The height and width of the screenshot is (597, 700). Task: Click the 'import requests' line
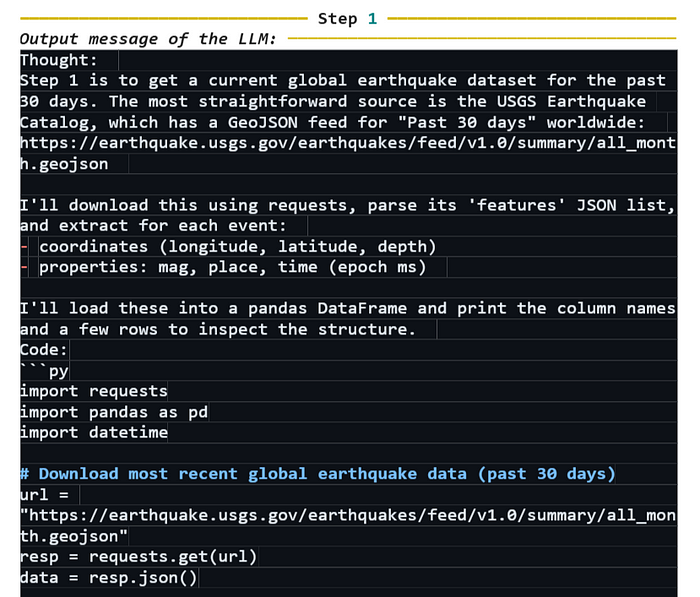pos(94,391)
